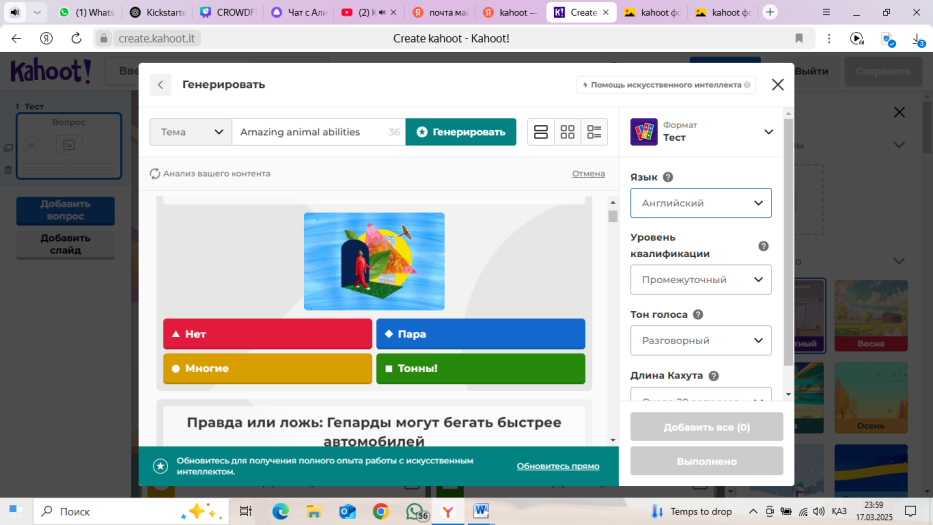Image resolution: width=933 pixels, height=525 pixels.
Task: Click the Выполнено button
Action: (706, 461)
